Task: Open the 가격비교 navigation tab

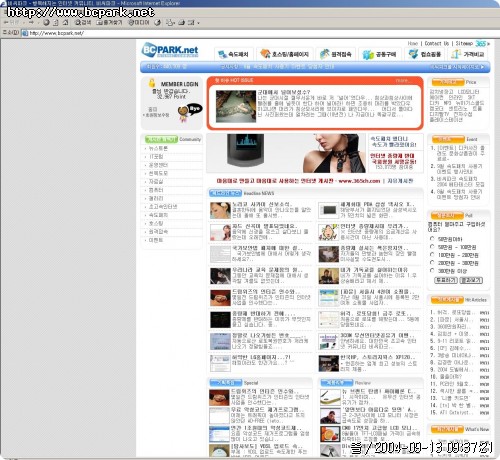Action: (468, 54)
